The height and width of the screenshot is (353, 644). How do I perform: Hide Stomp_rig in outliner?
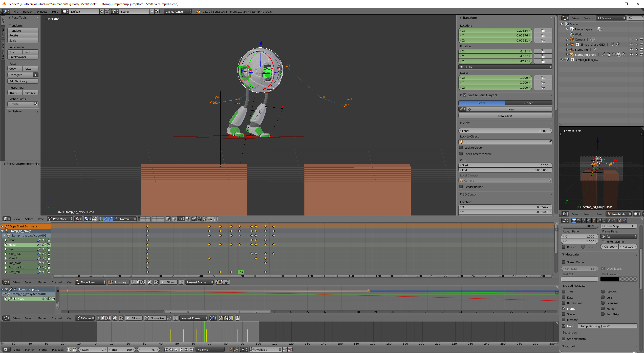pos(631,50)
